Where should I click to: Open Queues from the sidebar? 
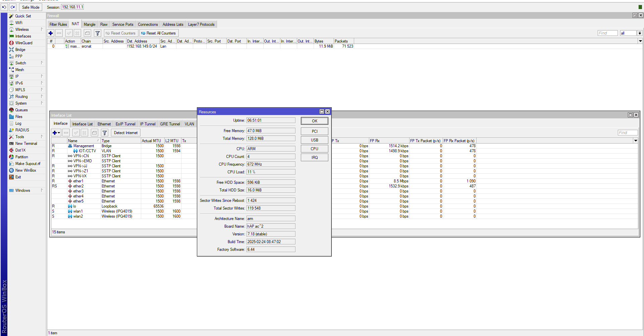[21, 110]
